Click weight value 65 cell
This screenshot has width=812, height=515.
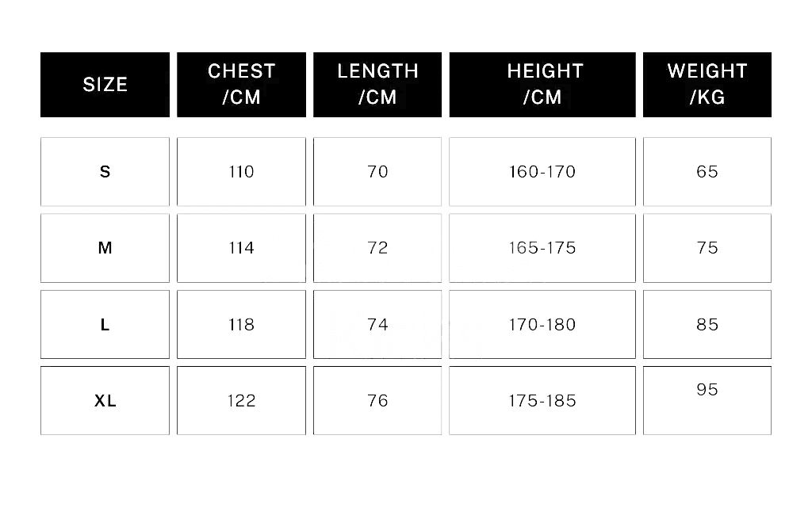click(707, 172)
